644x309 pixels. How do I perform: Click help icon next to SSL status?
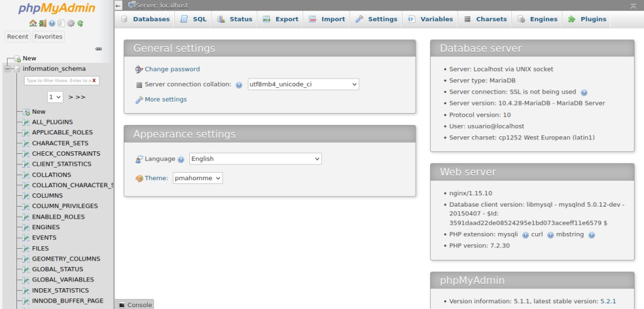584,92
